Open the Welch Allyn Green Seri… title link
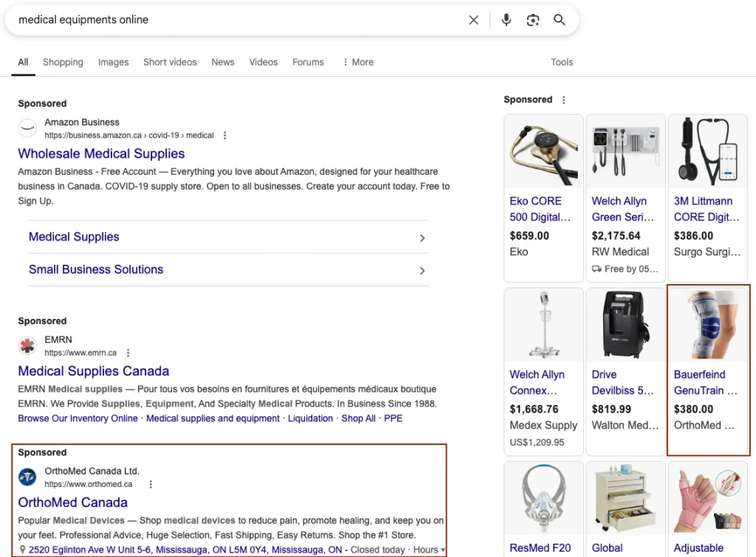756x557 pixels. 623,209
